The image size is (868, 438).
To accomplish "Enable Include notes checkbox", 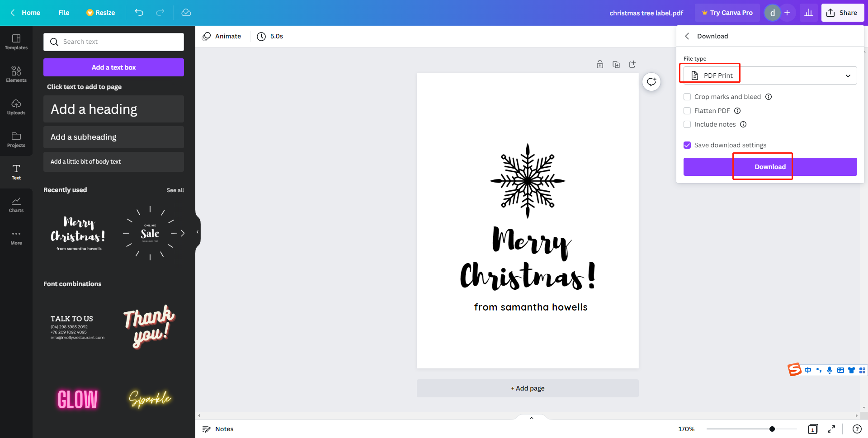I will click(687, 124).
